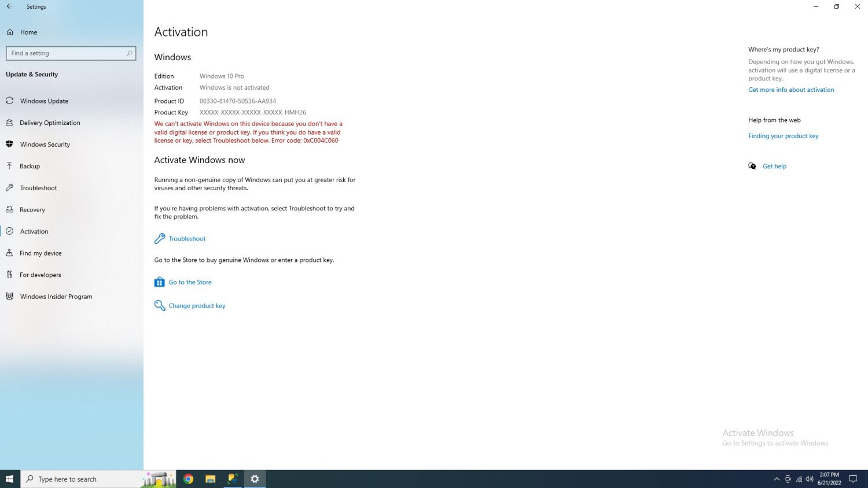Screen dimensions: 868x488
Task: Open Google Chrome from the taskbar
Action: 188,479
